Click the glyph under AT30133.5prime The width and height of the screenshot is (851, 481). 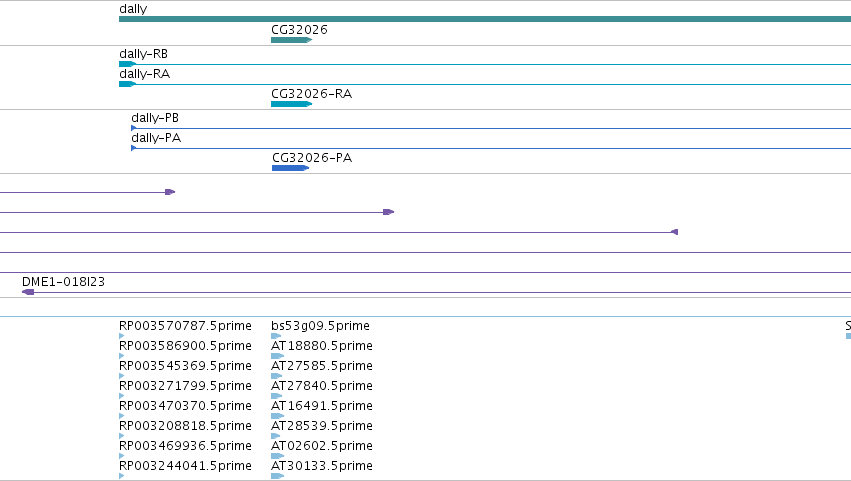click(277, 476)
